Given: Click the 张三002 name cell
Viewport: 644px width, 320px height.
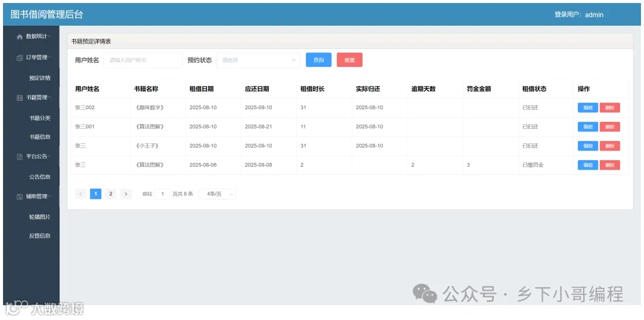Looking at the screenshot, I should pos(85,108).
